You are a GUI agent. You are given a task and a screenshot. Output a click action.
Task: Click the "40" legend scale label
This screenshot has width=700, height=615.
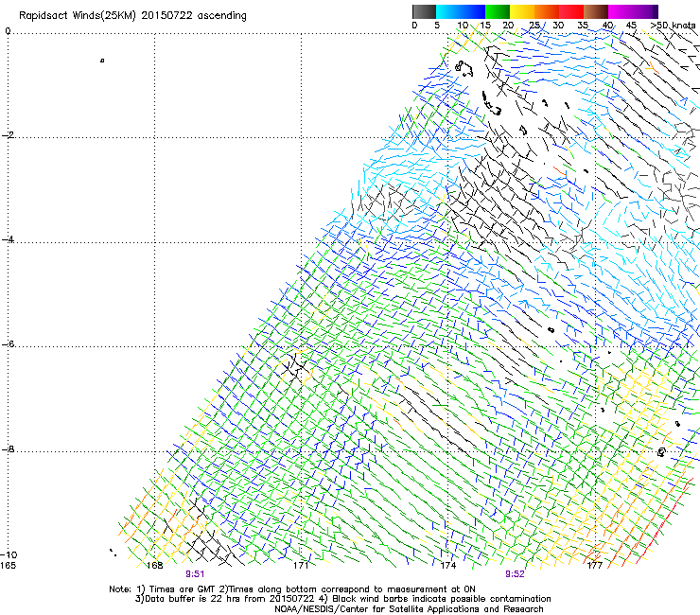coord(607,26)
